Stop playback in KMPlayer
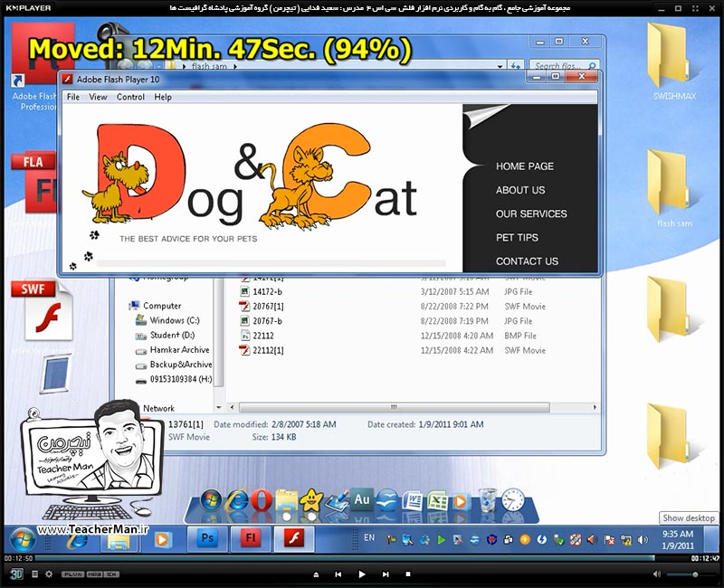The image size is (724, 588). pyautogui.click(x=408, y=574)
